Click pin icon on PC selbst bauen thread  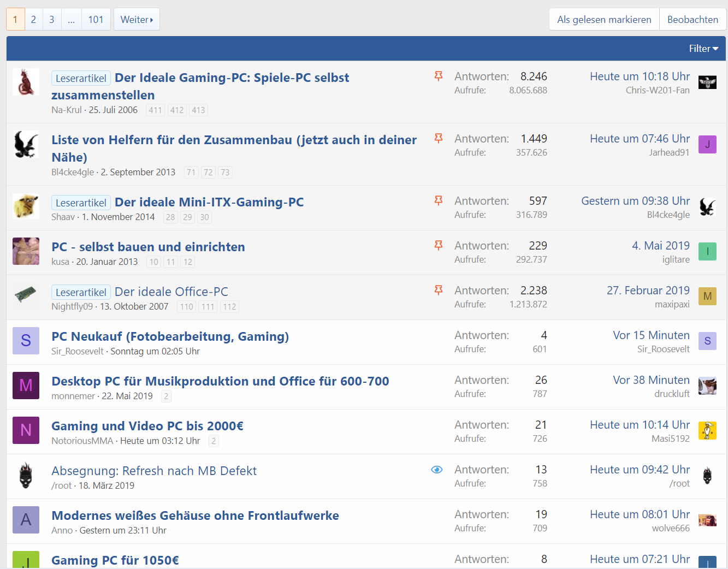coord(438,245)
